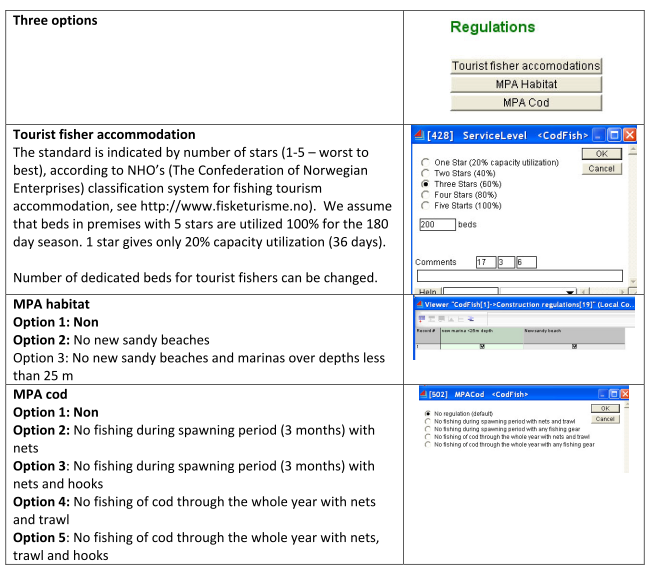The image size is (657, 567).
Task: Click the ServiceLevel scrollbar down arrow
Action: 633,282
